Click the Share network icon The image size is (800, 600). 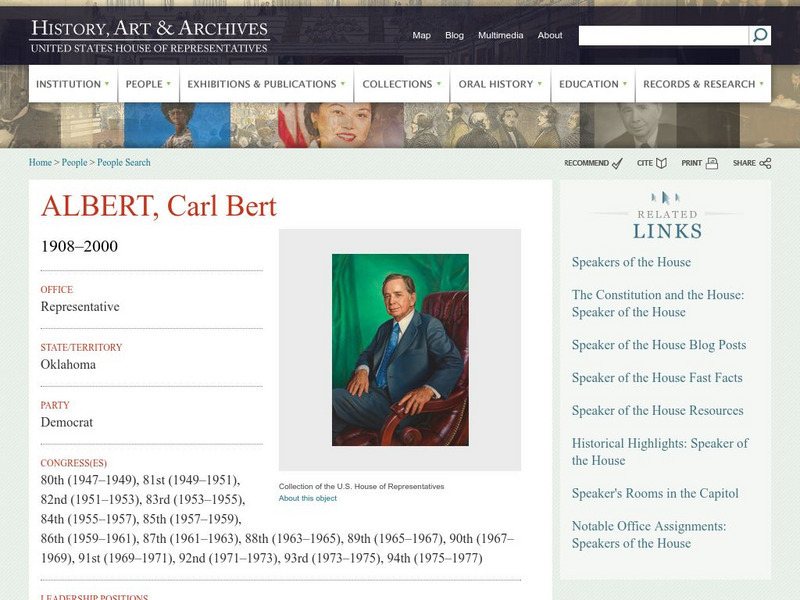click(x=766, y=163)
